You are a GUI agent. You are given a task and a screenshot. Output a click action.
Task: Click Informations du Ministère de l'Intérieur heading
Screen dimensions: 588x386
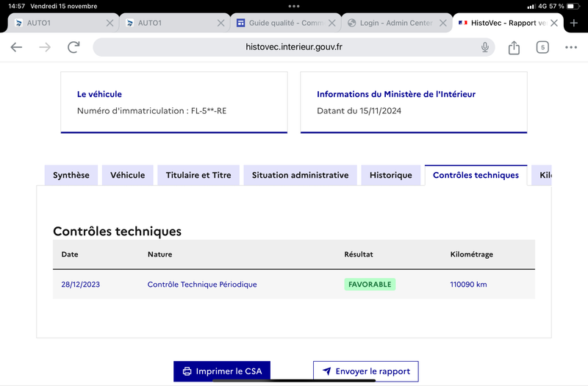(396, 94)
